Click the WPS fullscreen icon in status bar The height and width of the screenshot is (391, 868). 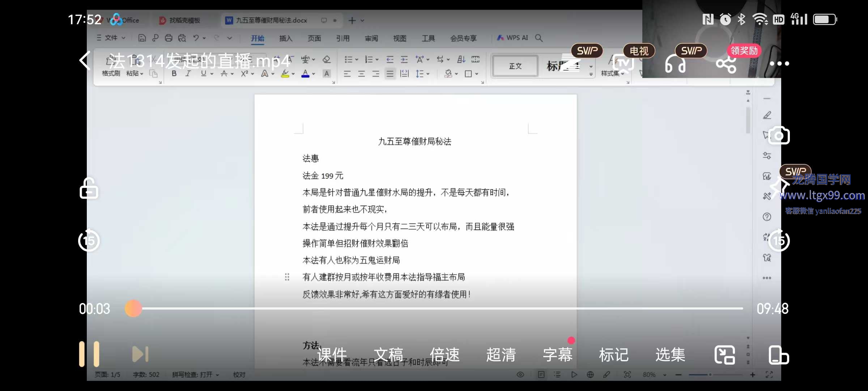(769, 375)
